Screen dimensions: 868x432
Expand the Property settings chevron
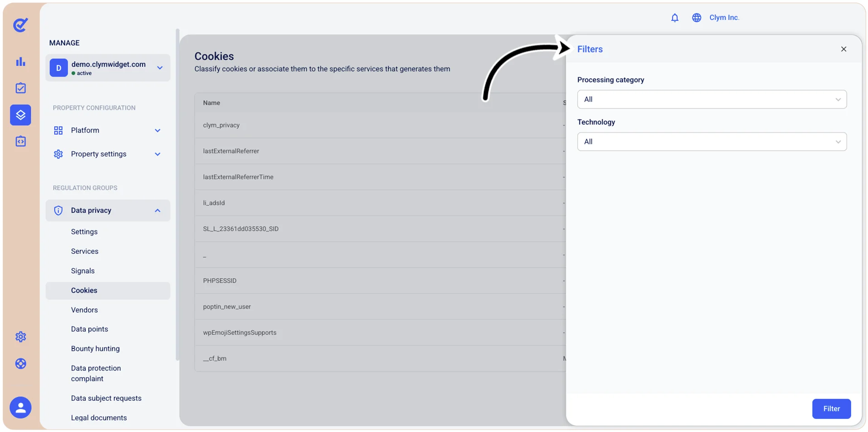click(x=158, y=154)
